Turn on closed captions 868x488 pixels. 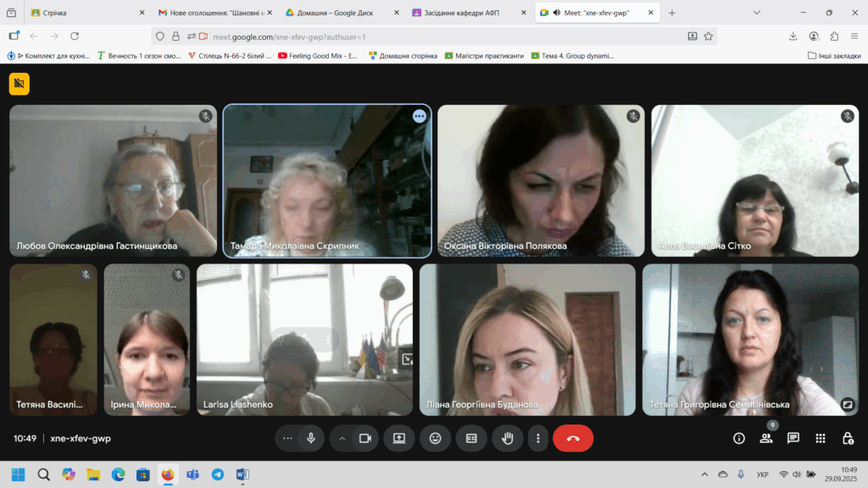point(471,438)
